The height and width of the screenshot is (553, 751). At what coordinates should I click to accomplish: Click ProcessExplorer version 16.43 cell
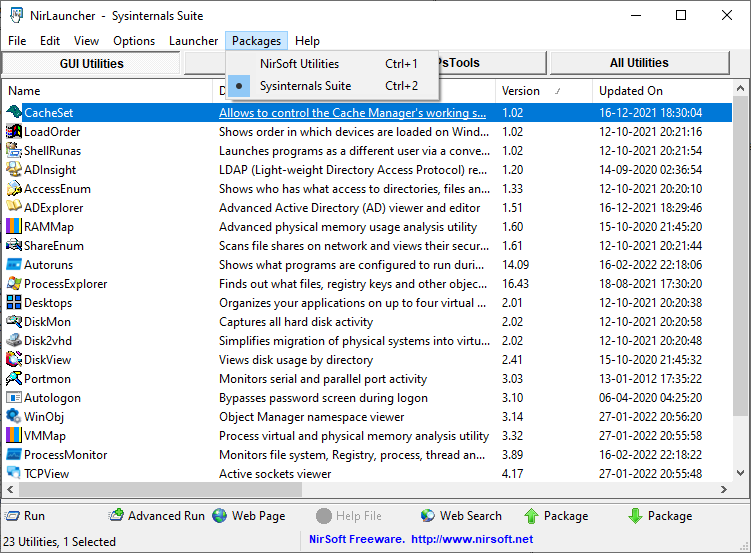[515, 284]
